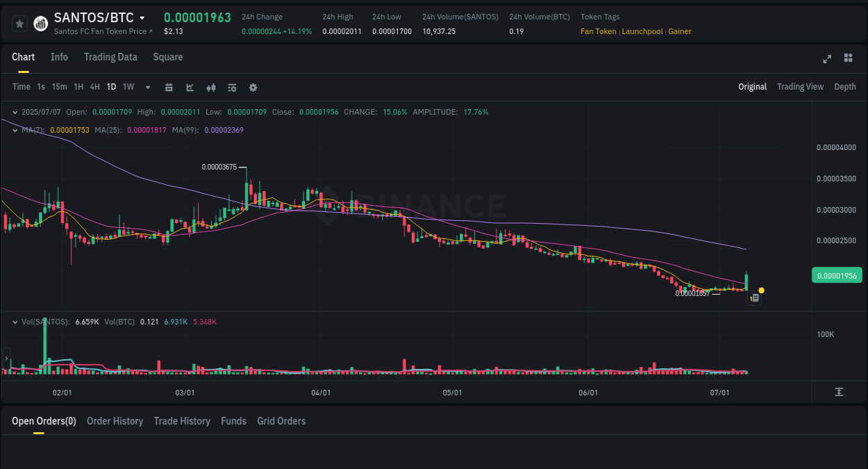868x469 pixels.
Task: Click the highlighted green price label 0.00001956
Action: pos(837,275)
